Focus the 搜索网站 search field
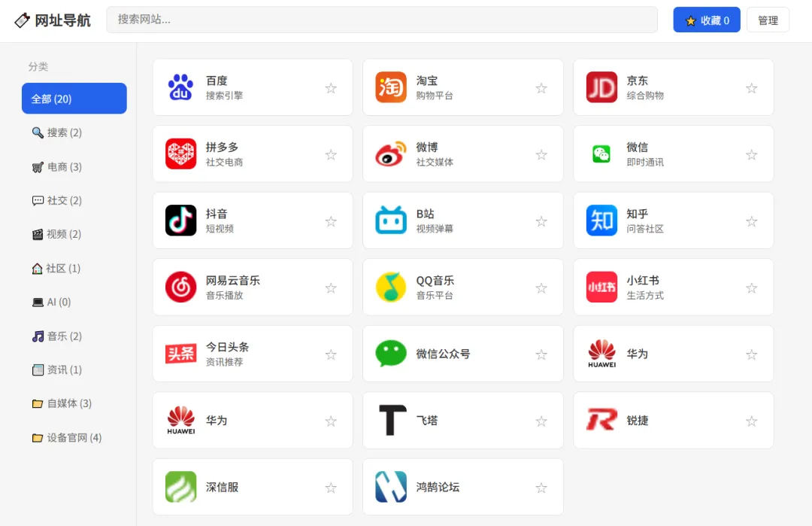 coord(382,20)
